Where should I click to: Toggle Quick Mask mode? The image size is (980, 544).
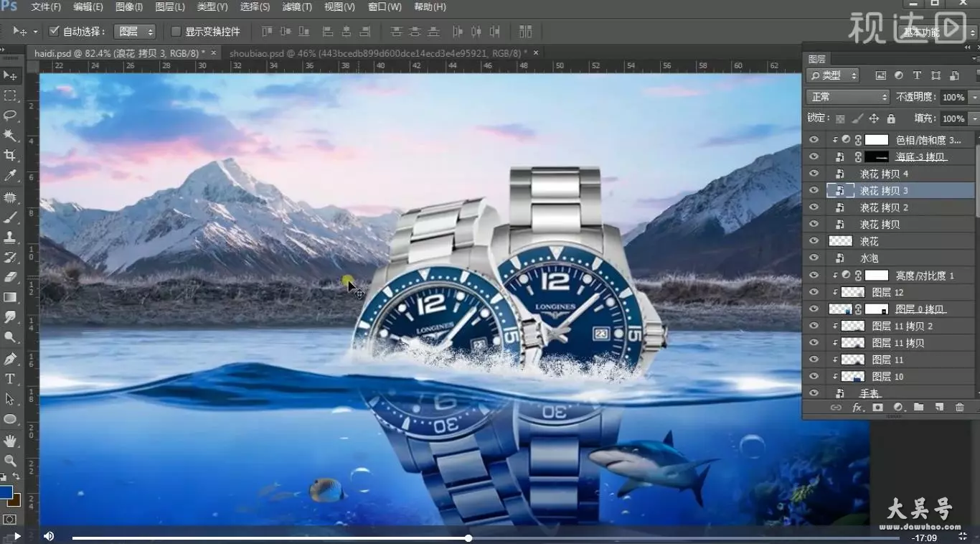(x=10, y=519)
